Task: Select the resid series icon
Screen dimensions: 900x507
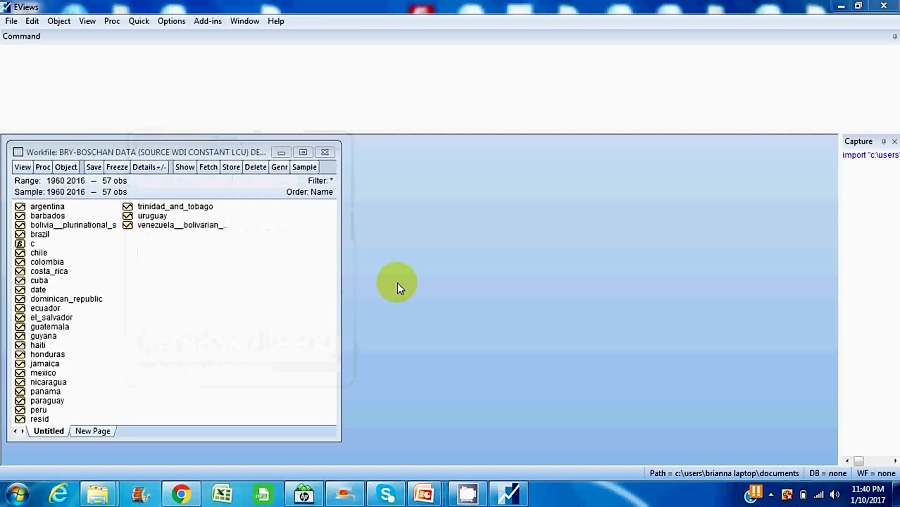Action: tap(20, 419)
